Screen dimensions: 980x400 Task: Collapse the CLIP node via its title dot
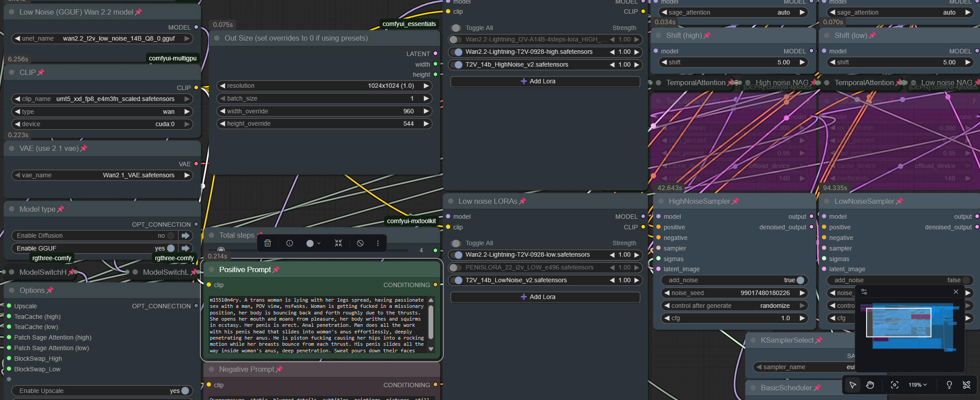click(11, 72)
